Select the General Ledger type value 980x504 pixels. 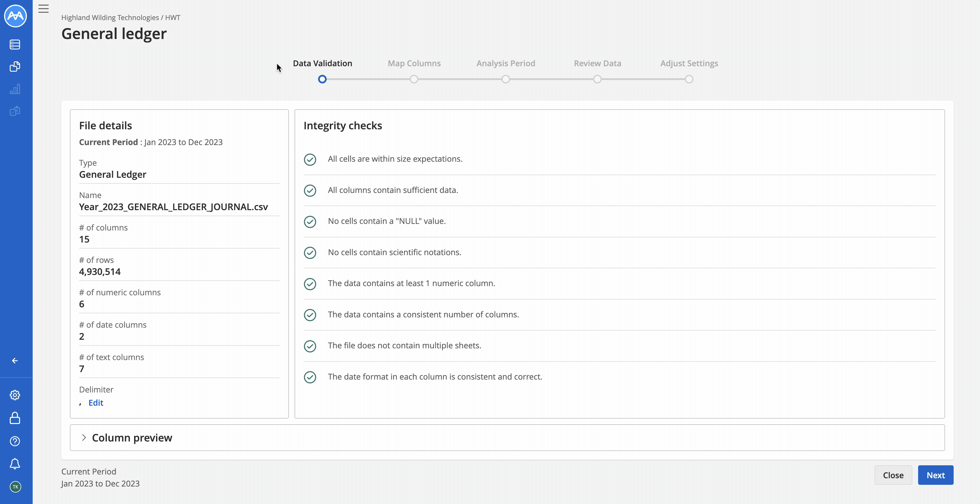tap(113, 174)
